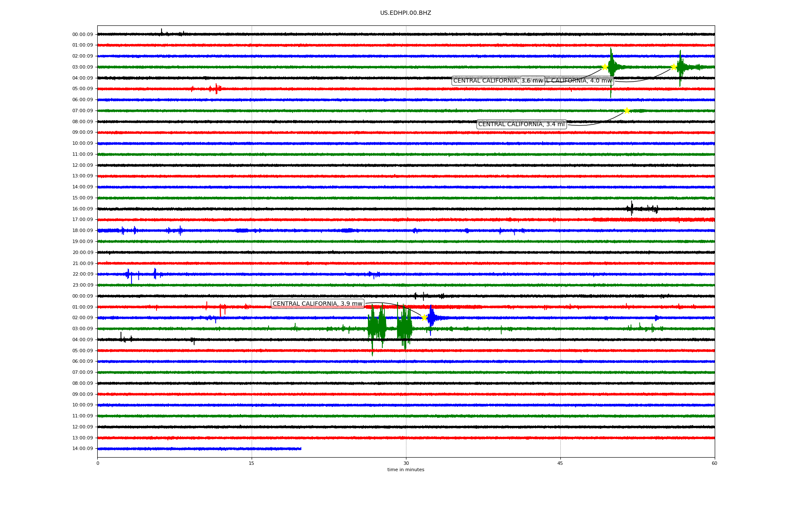The width and height of the screenshot is (812, 508).
Task: Click the star linked to the 3.6 mw label
Action: click(605, 67)
